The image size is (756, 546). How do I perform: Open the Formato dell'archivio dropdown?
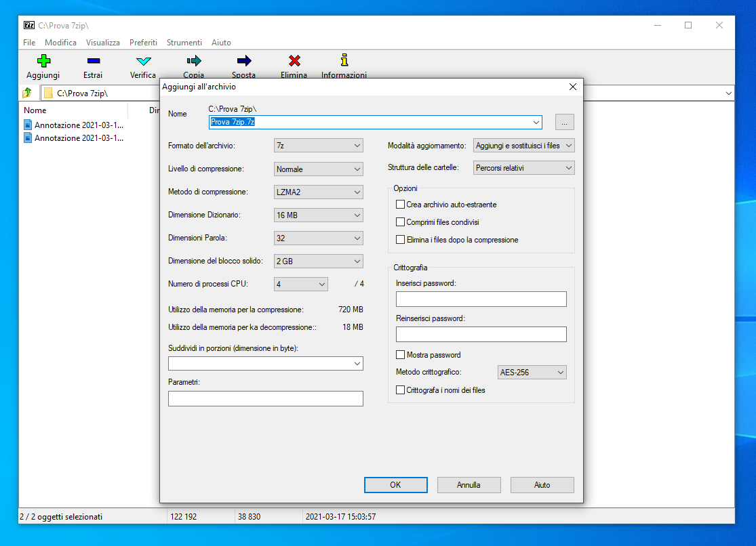tap(318, 146)
